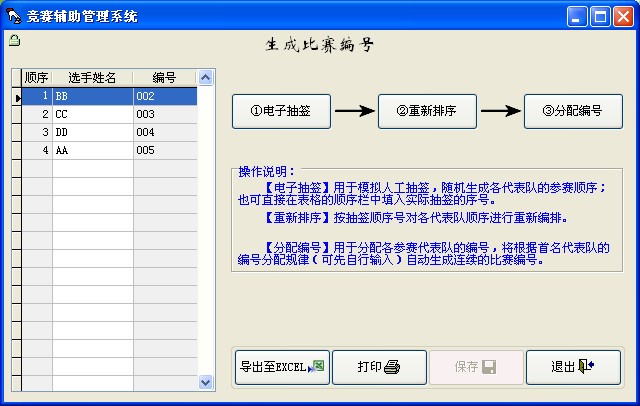The width and height of the screenshot is (640, 406).
Task: Click the table's scroll down arrow
Action: [205, 382]
